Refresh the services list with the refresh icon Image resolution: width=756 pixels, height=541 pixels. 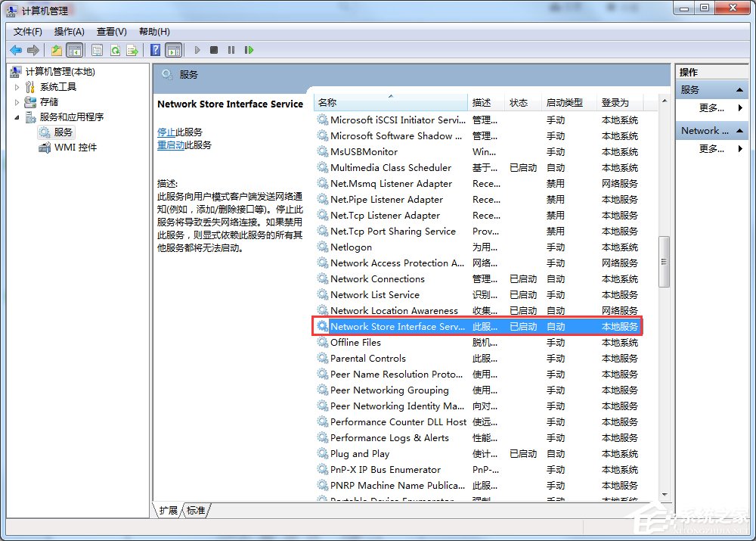coord(114,50)
